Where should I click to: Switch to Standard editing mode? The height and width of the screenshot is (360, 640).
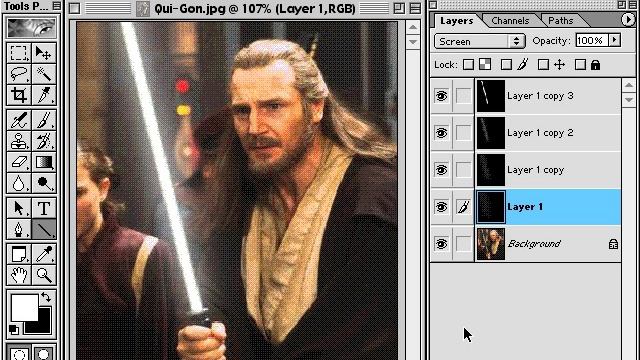pyautogui.click(x=18, y=354)
